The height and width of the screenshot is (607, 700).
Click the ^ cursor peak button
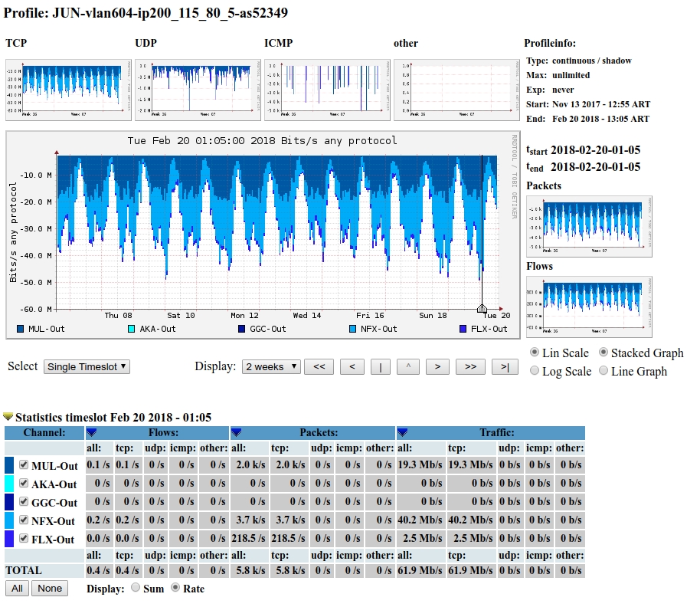(408, 367)
